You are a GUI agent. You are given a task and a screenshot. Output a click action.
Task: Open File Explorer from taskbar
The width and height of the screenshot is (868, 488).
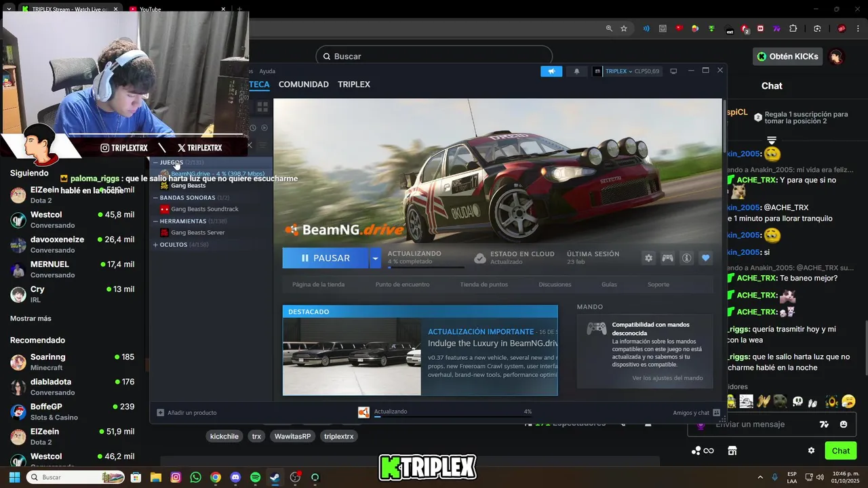pos(156,477)
